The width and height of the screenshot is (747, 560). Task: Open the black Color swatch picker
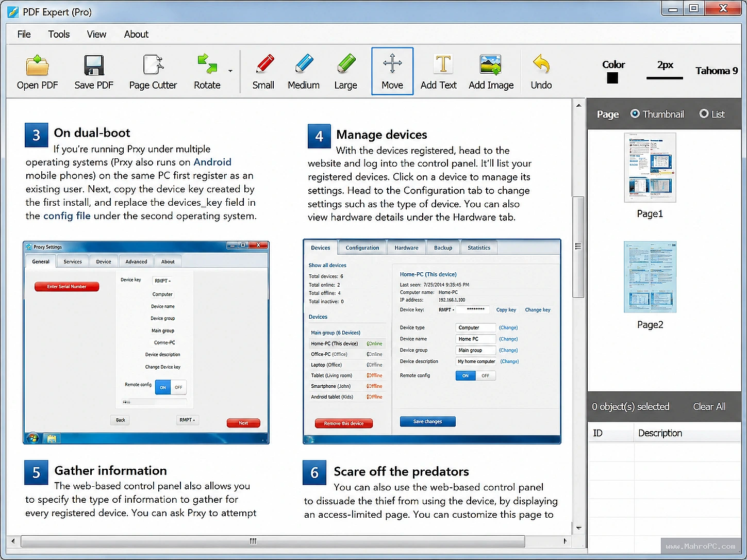click(612, 78)
